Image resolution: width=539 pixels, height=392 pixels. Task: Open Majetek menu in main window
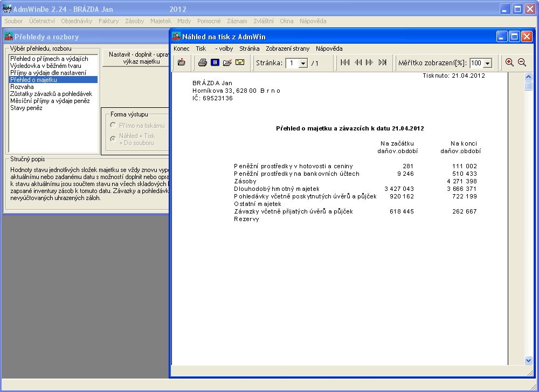coord(161,21)
